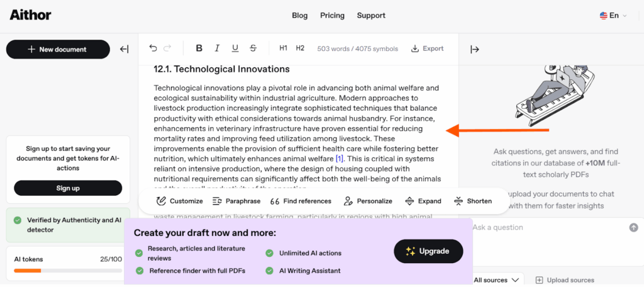The image size is (644, 287).
Task: Set Heading 2 style
Action: [x=300, y=48]
